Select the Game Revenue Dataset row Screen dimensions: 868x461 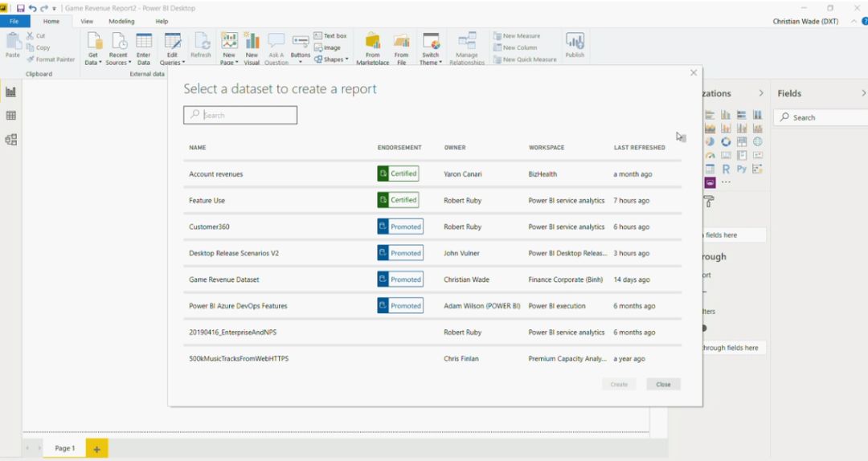432,279
